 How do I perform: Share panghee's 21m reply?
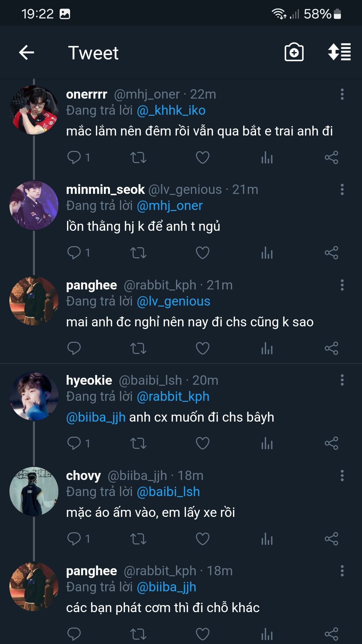[331, 348]
